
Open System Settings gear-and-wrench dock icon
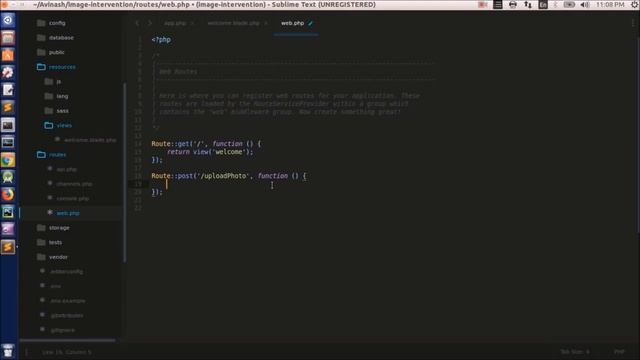[8, 72]
